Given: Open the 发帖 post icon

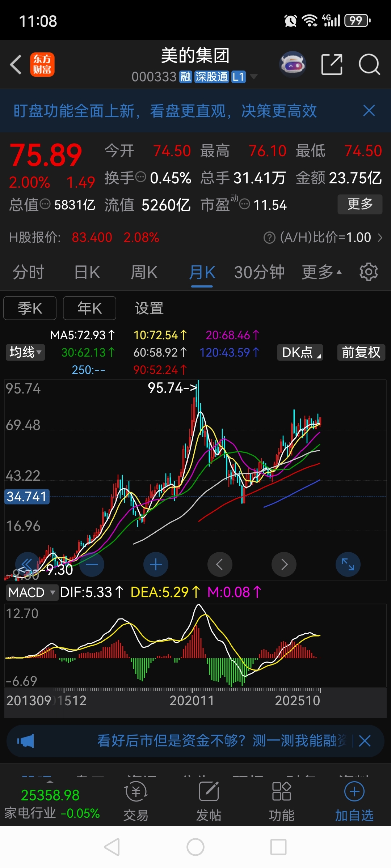Looking at the screenshot, I should 209,802.
